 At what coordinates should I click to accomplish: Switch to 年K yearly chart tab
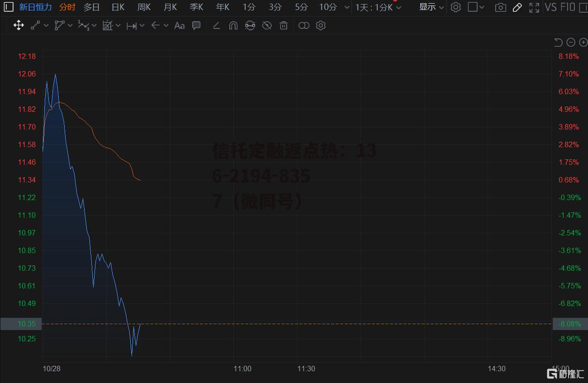(223, 7)
